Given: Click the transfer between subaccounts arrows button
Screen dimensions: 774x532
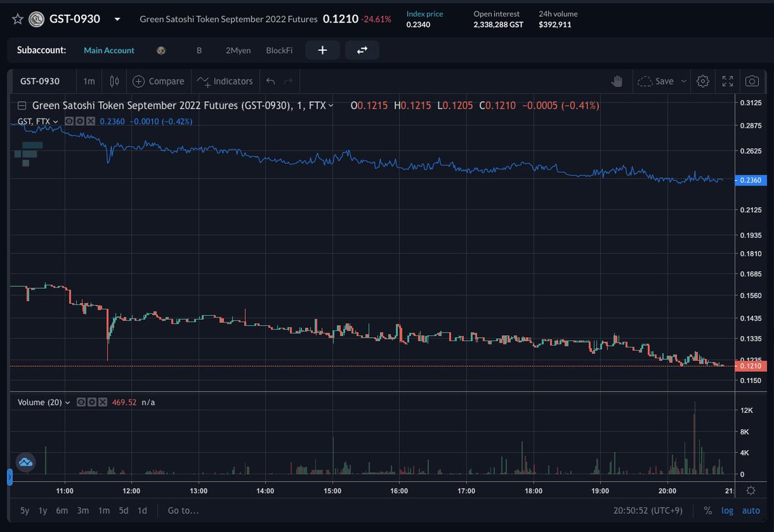Looking at the screenshot, I should (362, 50).
